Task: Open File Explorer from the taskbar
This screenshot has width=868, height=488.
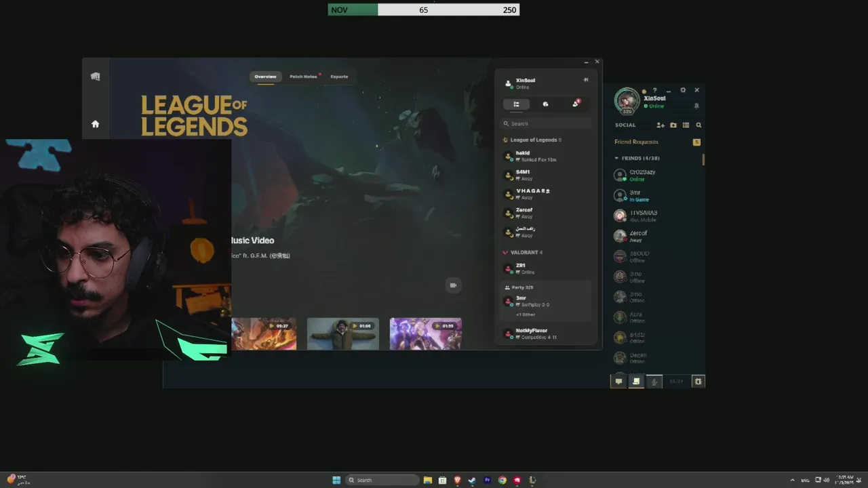Action: [428, 480]
